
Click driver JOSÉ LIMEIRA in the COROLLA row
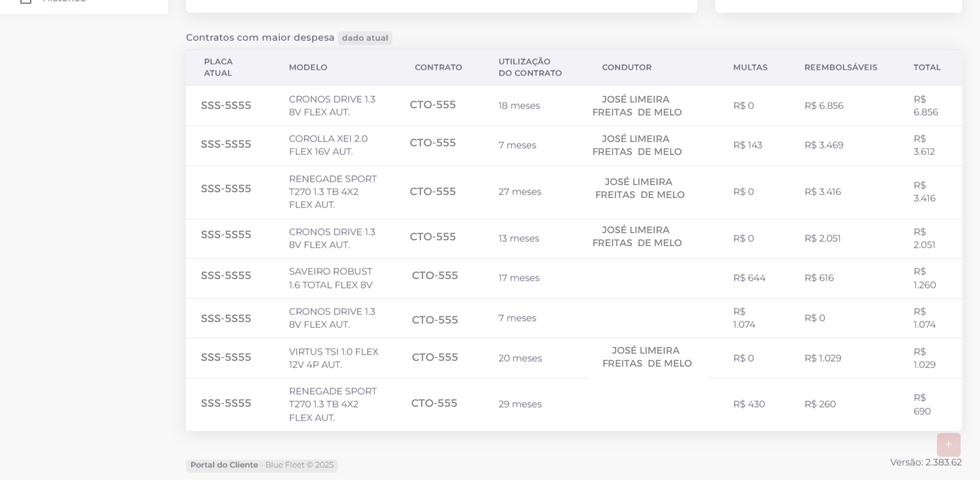pos(637,145)
